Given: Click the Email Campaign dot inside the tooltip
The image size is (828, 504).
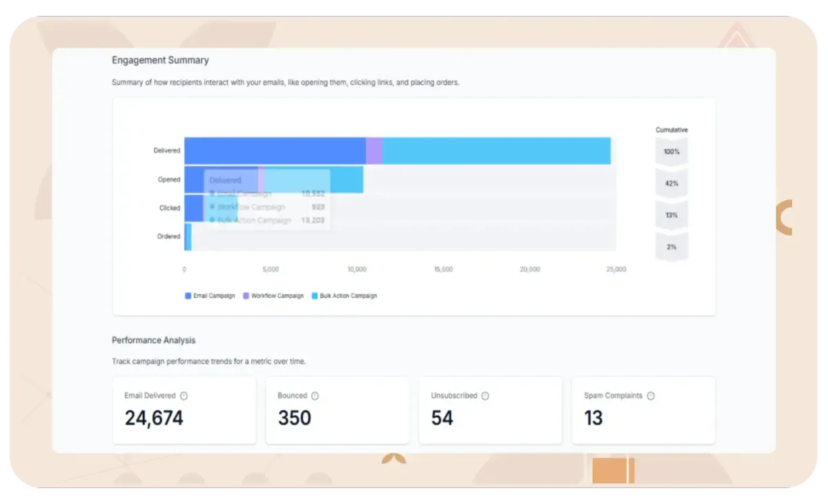Looking at the screenshot, I should point(212,193).
